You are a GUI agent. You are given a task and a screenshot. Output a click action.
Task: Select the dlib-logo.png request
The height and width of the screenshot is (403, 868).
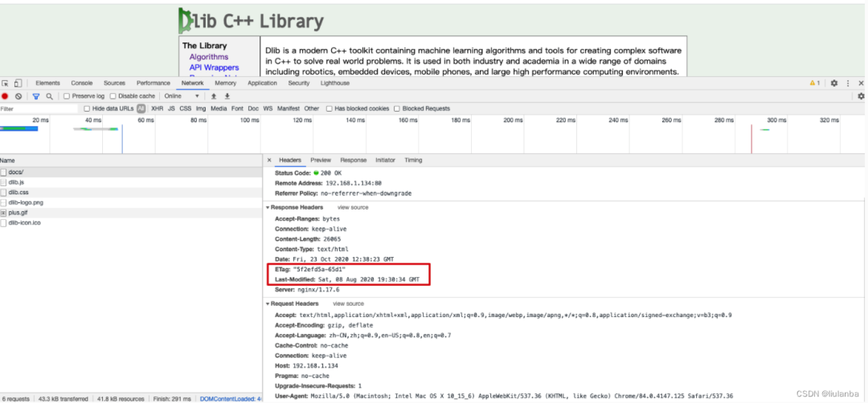click(131, 202)
